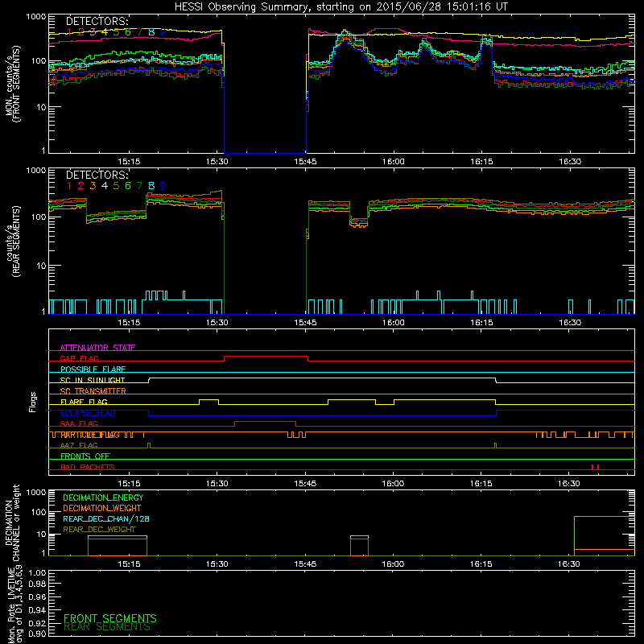644x644 pixels.
Task: Select detector number 6 in the rear segments legend
Action: [x=128, y=186]
